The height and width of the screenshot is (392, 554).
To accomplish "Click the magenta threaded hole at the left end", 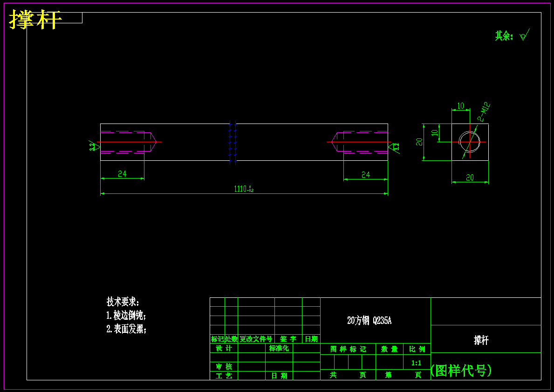I will pos(128,142).
